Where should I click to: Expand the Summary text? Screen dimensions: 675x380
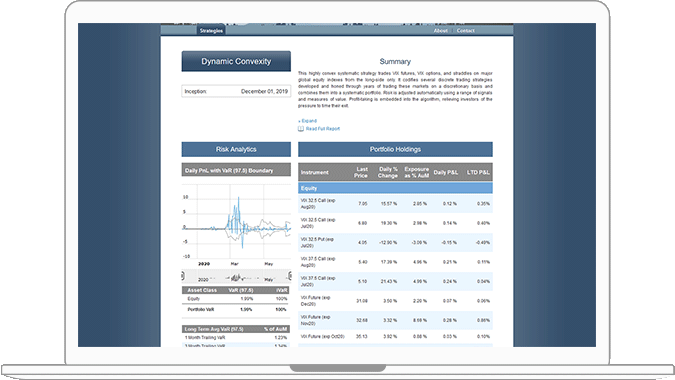point(307,121)
